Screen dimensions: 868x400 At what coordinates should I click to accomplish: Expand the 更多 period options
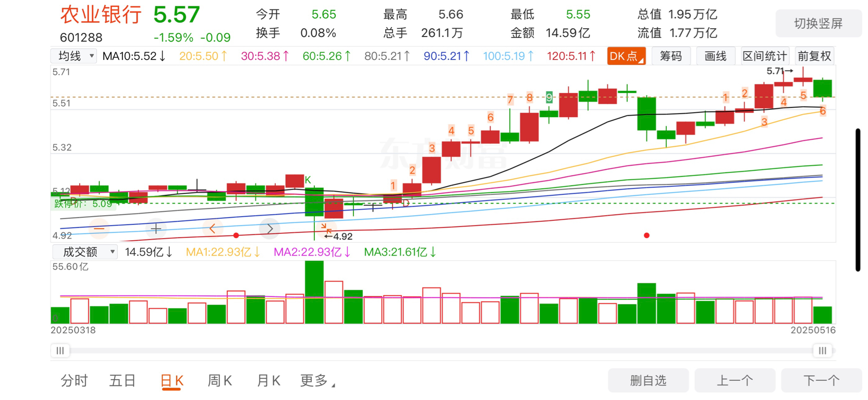(317, 381)
